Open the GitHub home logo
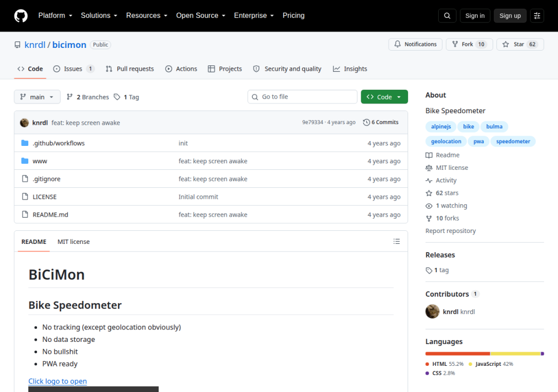 pyautogui.click(x=21, y=16)
